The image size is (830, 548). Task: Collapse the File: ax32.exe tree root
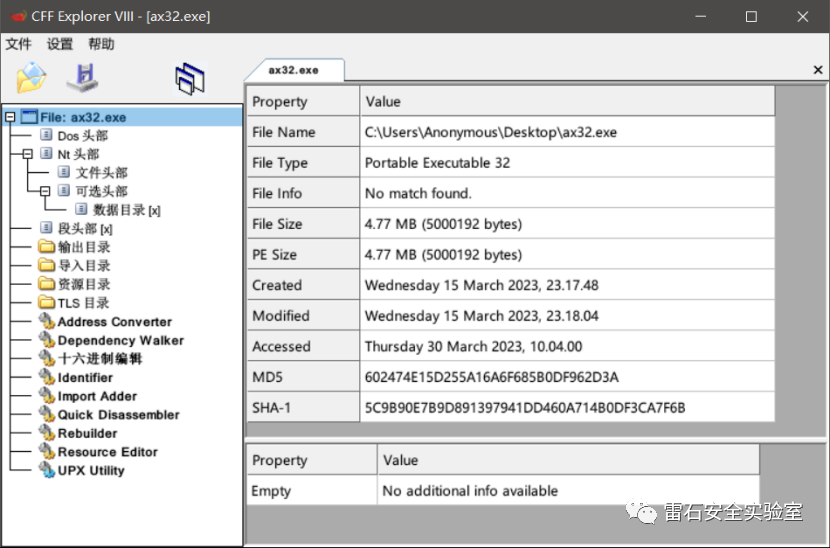tap(10, 117)
